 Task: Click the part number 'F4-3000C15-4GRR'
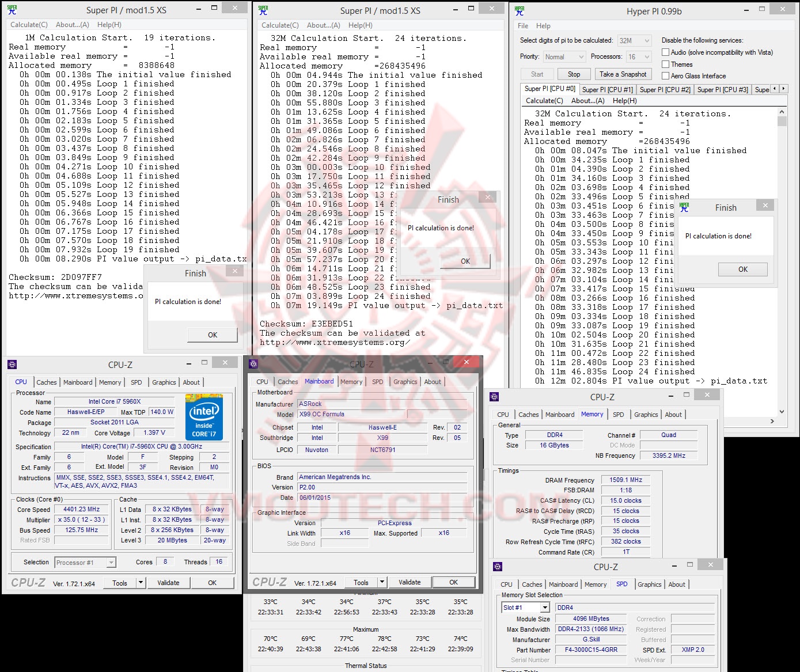coord(591,650)
